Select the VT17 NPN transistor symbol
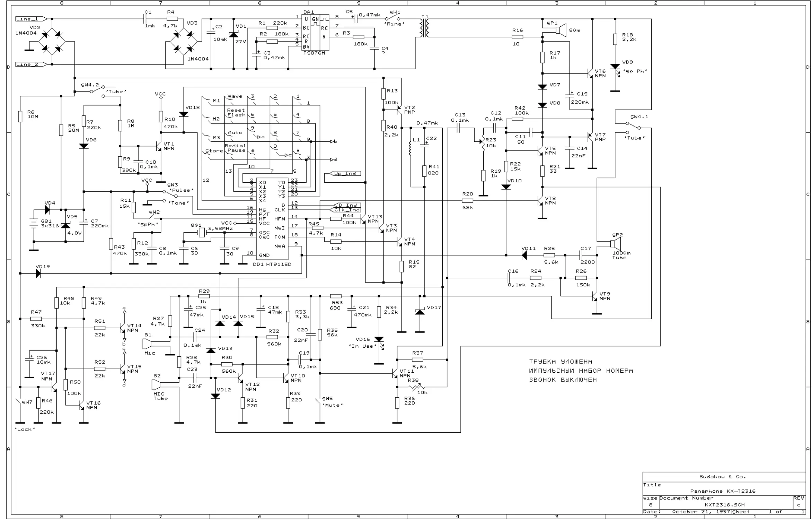Screen dimensions: 812x520 point(54,387)
